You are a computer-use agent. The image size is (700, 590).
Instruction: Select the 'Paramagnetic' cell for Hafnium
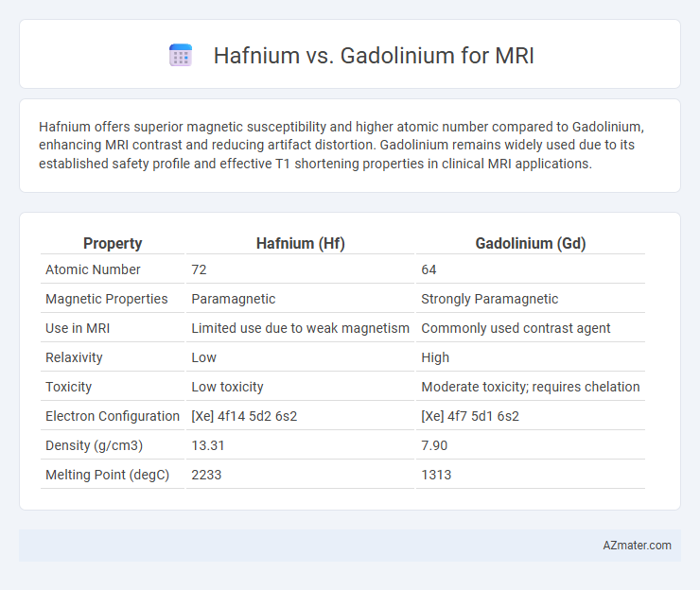[x=233, y=299]
